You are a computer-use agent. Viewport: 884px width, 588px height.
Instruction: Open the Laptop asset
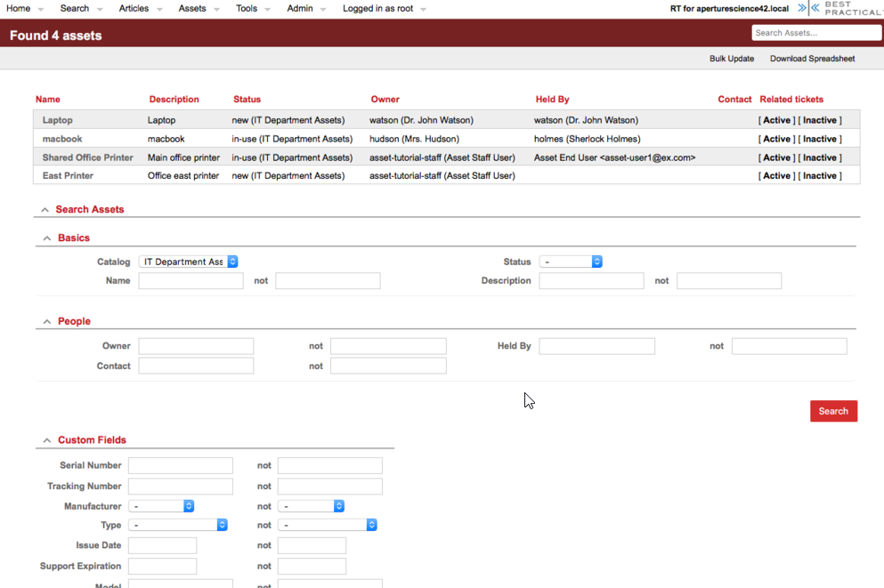click(x=58, y=120)
